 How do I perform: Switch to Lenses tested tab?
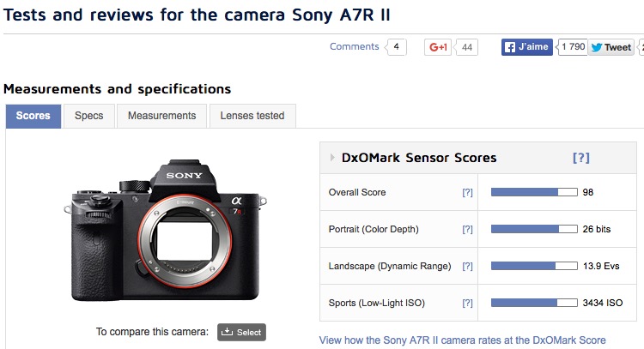[252, 116]
